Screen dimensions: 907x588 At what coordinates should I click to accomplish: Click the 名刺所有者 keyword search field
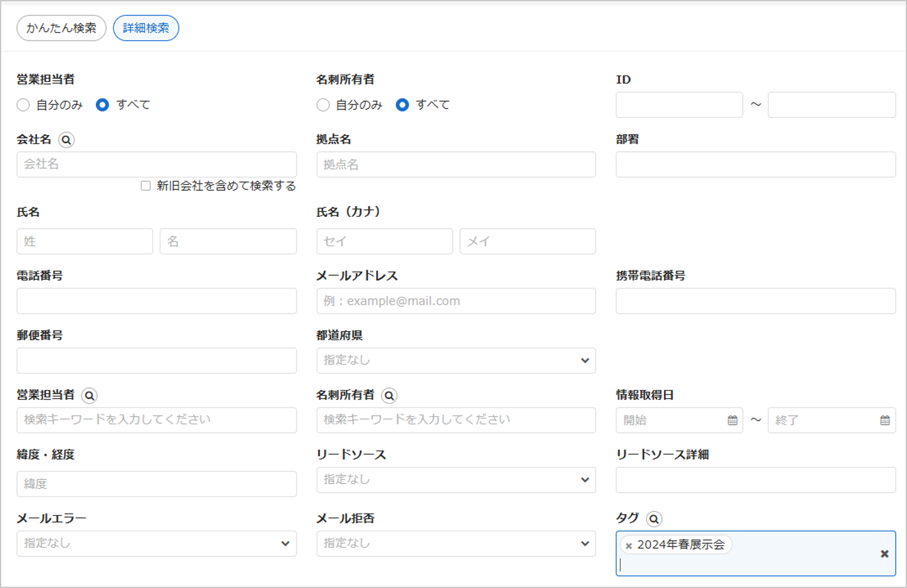[x=456, y=420]
